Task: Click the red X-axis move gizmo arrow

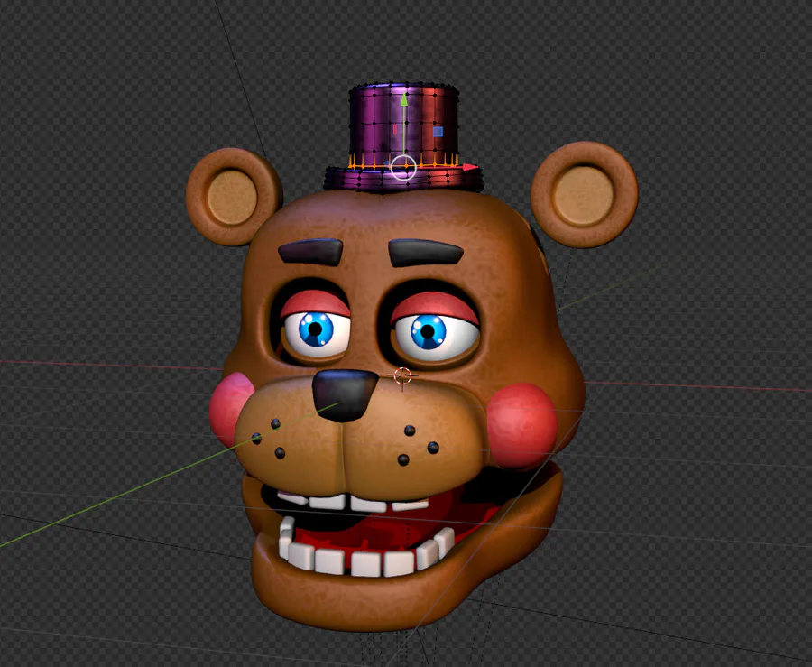Action: pyautogui.click(x=471, y=167)
